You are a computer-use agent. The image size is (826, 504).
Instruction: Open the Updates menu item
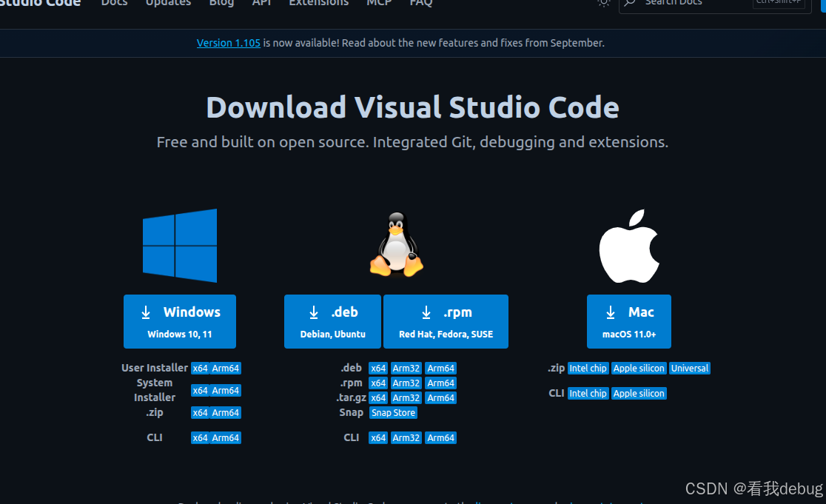pos(168,3)
